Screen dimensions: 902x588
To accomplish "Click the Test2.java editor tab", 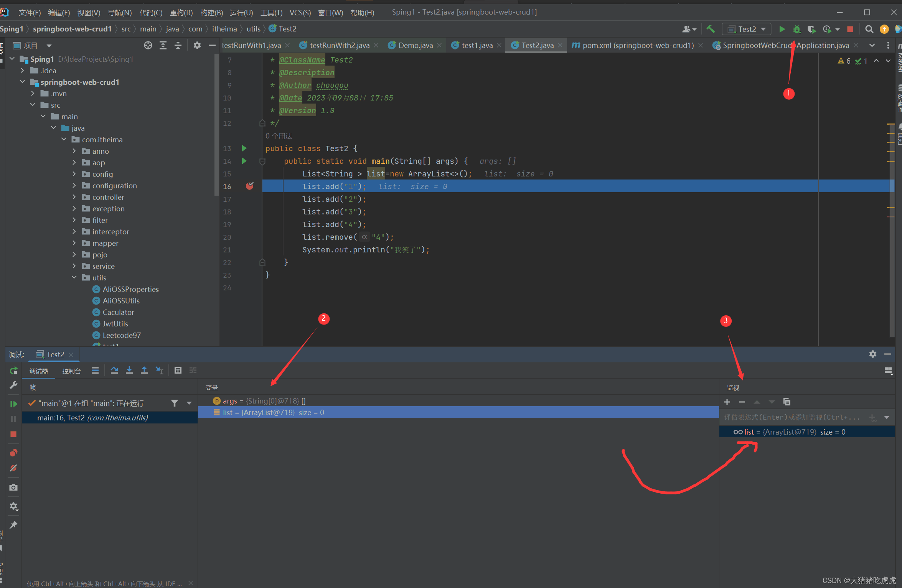I will tap(535, 44).
